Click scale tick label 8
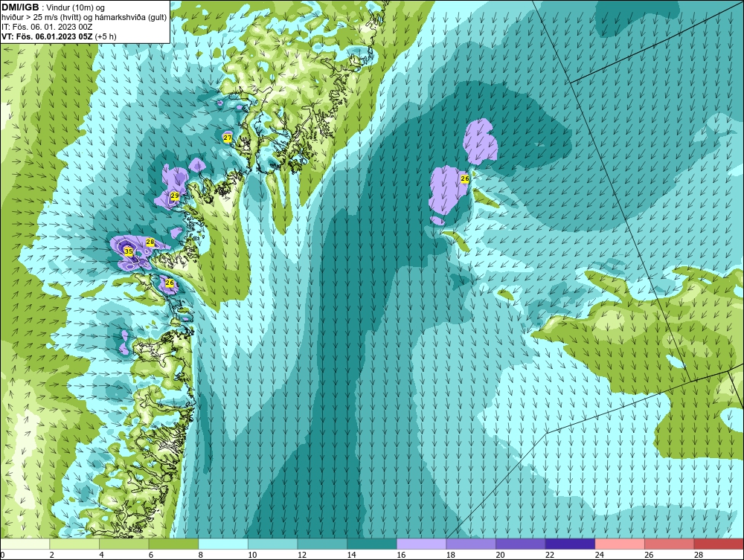Image resolution: width=744 pixels, height=560 pixels. (201, 555)
